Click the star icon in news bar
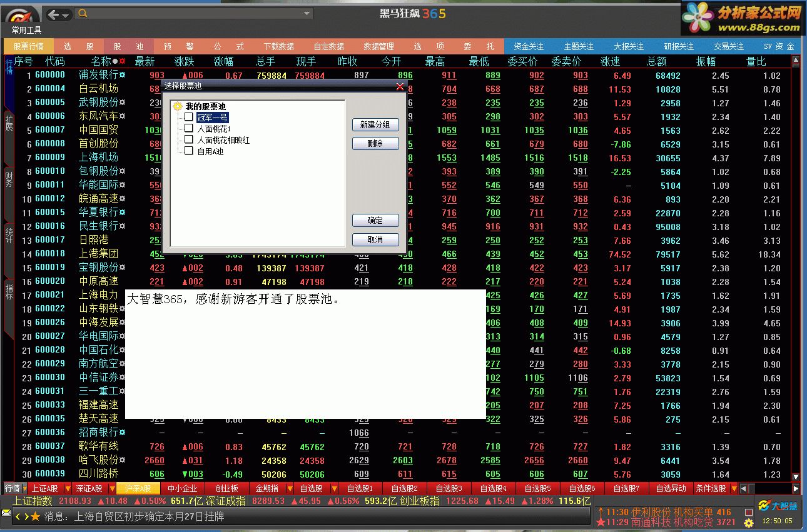This screenshot has width=807, height=532. 36,516
